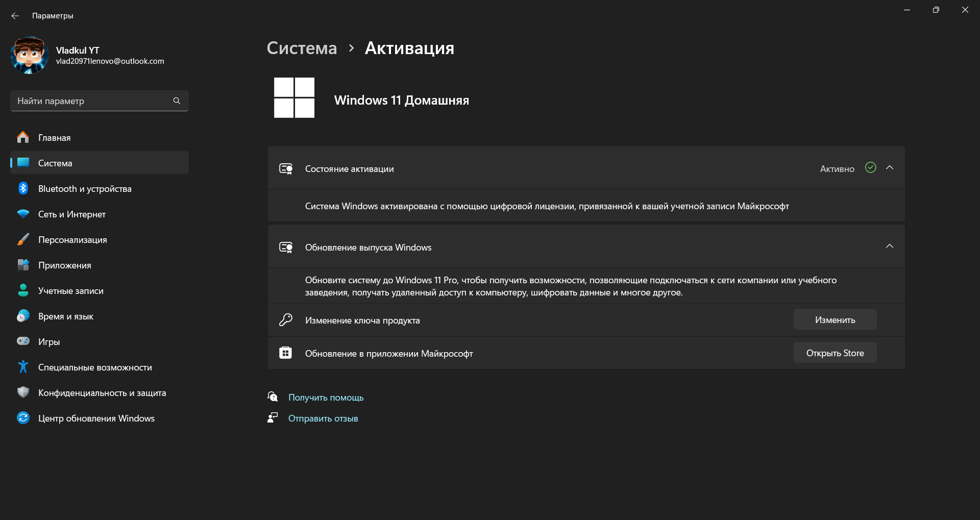Image resolution: width=980 pixels, height=520 pixels.
Task: Click the search magnifier icon
Action: (177, 101)
